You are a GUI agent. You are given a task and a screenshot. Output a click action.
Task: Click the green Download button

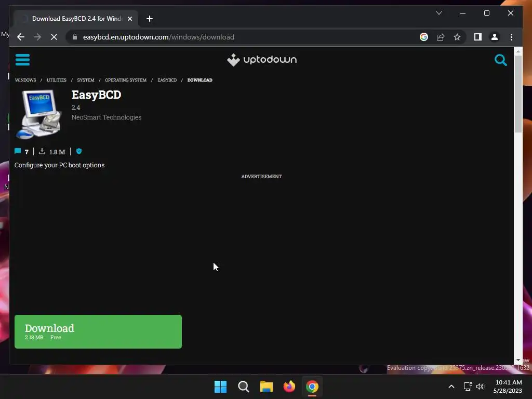[x=98, y=331]
